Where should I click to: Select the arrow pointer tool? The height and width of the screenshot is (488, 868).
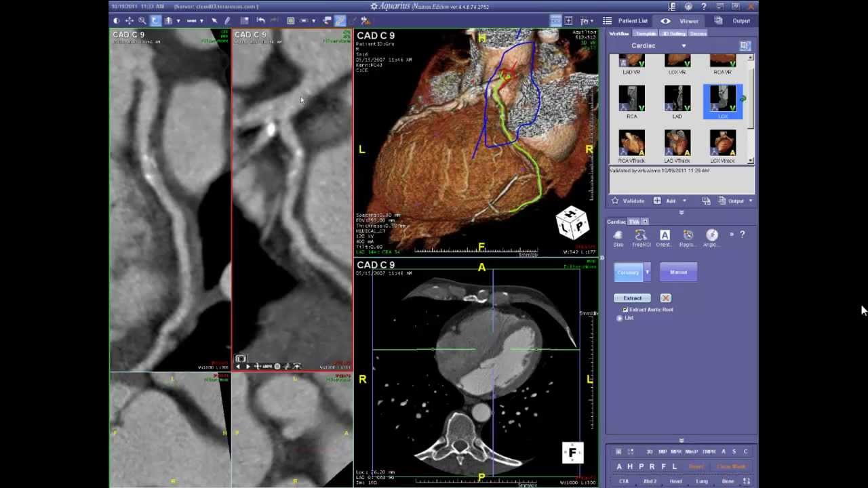pyautogui.click(x=214, y=21)
